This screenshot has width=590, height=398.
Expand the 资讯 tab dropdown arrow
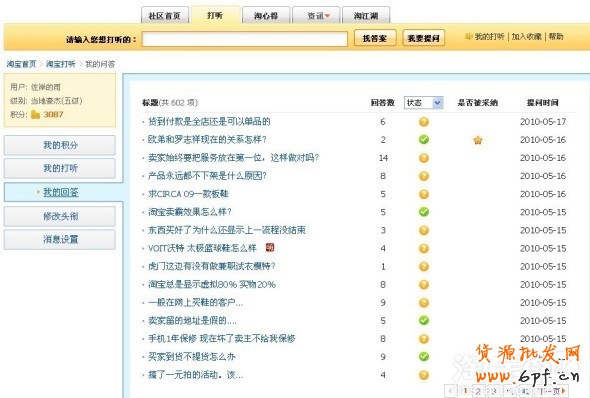[x=327, y=16]
